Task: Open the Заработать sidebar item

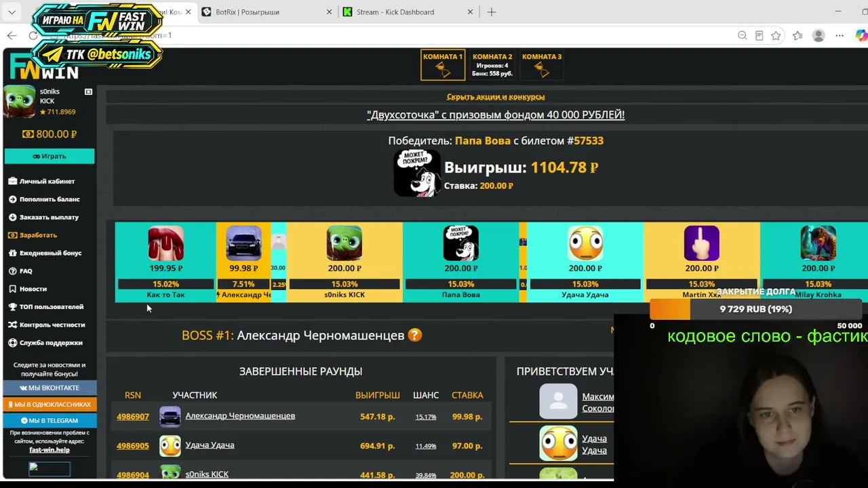Action: (33, 235)
